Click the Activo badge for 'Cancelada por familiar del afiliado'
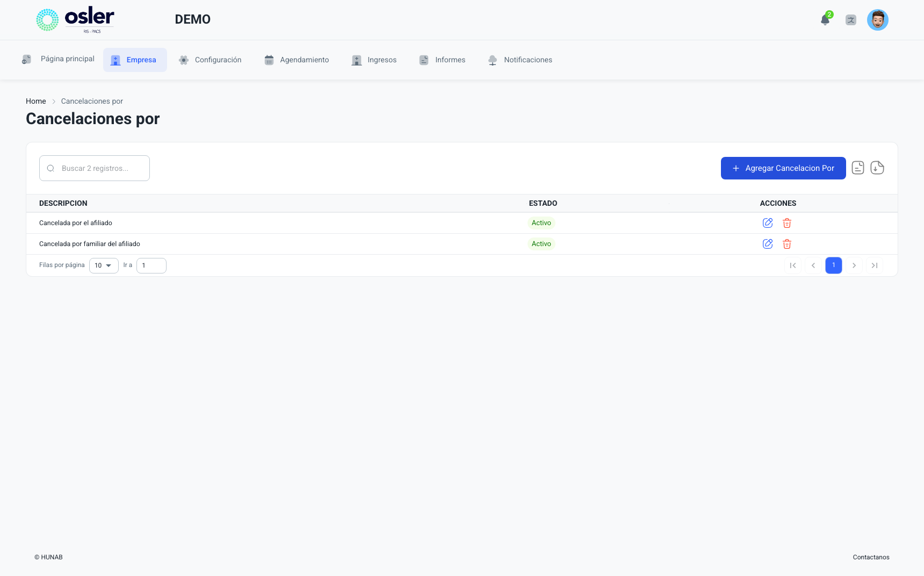This screenshot has height=576, width=924. (x=542, y=244)
